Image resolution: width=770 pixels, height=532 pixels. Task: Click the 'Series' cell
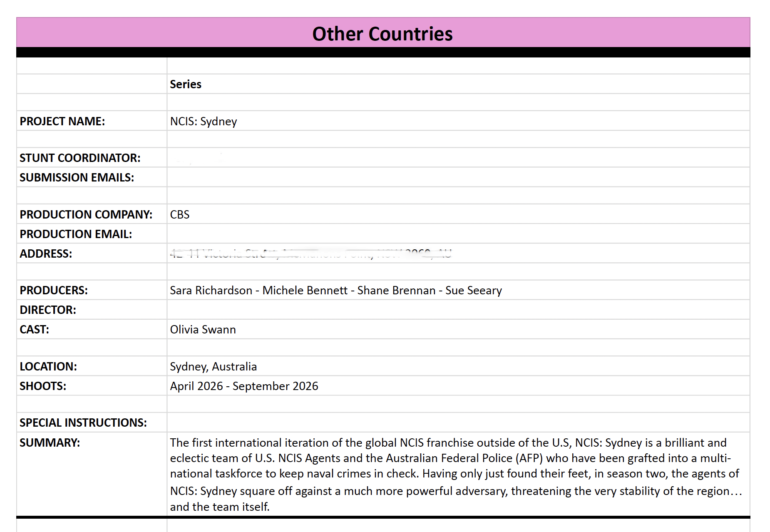coord(458,84)
